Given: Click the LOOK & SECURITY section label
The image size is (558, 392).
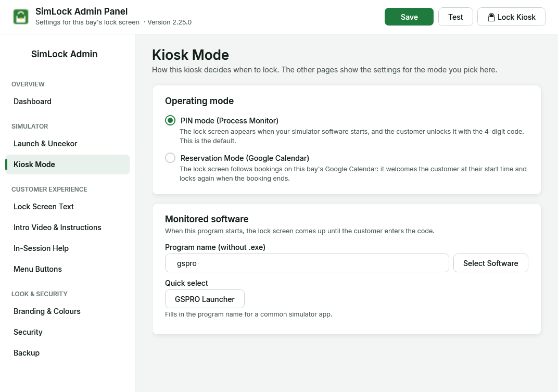Looking at the screenshot, I should (40, 294).
